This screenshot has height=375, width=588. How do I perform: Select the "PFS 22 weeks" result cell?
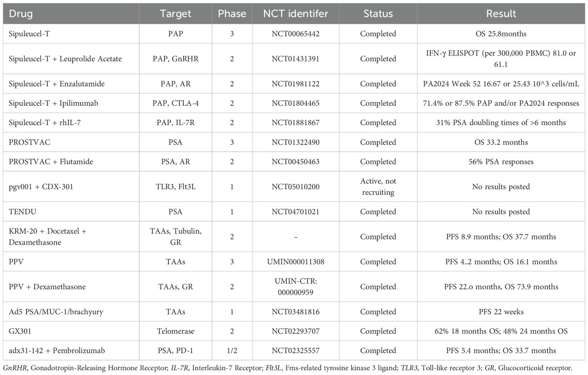point(501,312)
